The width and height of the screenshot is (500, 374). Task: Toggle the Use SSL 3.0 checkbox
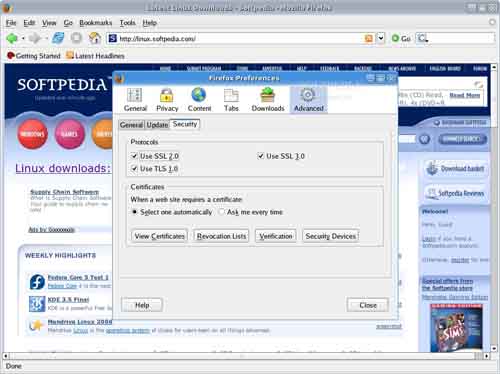tap(261, 156)
